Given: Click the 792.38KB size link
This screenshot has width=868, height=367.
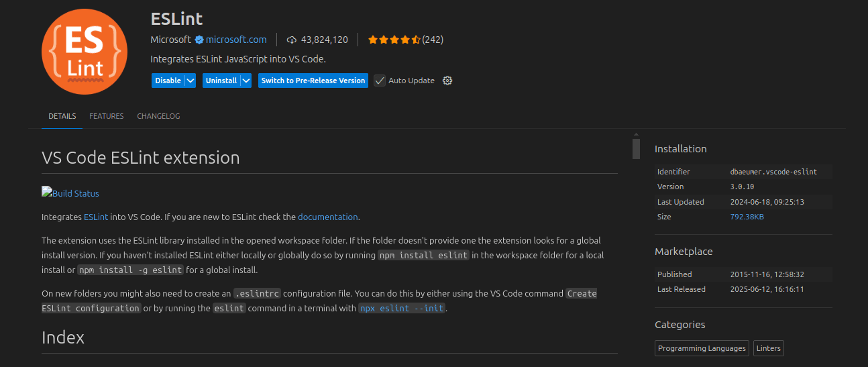Looking at the screenshot, I should 747,217.
